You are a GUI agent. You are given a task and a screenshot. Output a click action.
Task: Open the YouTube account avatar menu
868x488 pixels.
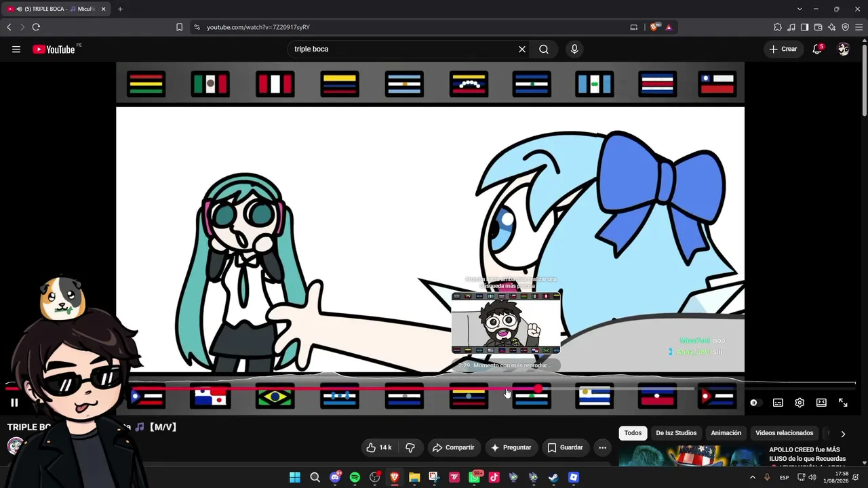pos(844,49)
